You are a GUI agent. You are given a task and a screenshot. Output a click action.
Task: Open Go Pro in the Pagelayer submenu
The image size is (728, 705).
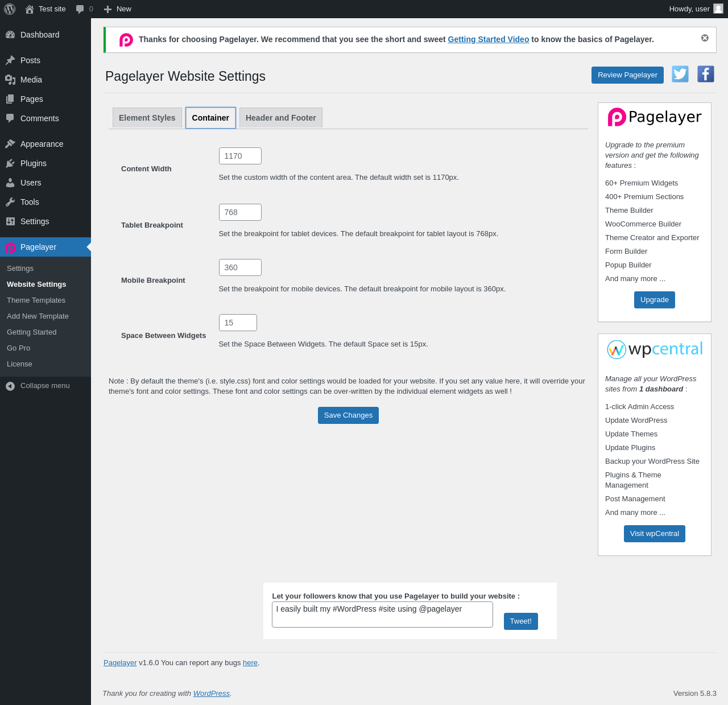[x=18, y=348]
